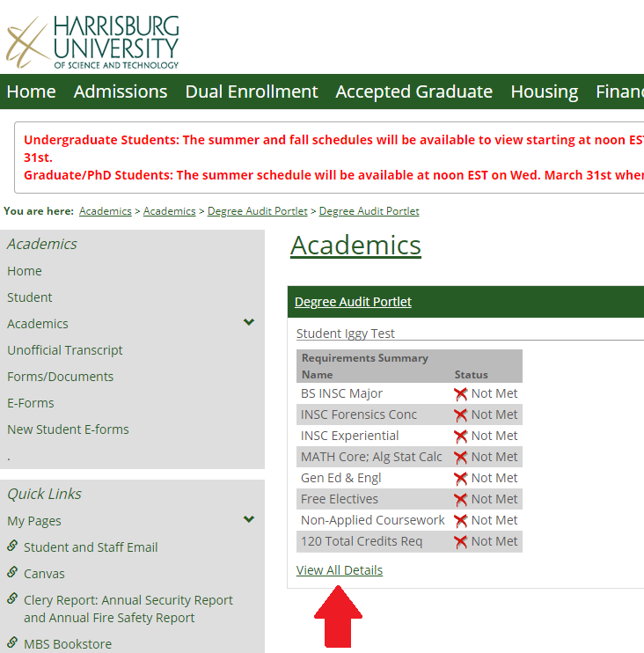This screenshot has height=653, width=644.
Task: Open MBS Bookstore quick link
Action: point(68,644)
